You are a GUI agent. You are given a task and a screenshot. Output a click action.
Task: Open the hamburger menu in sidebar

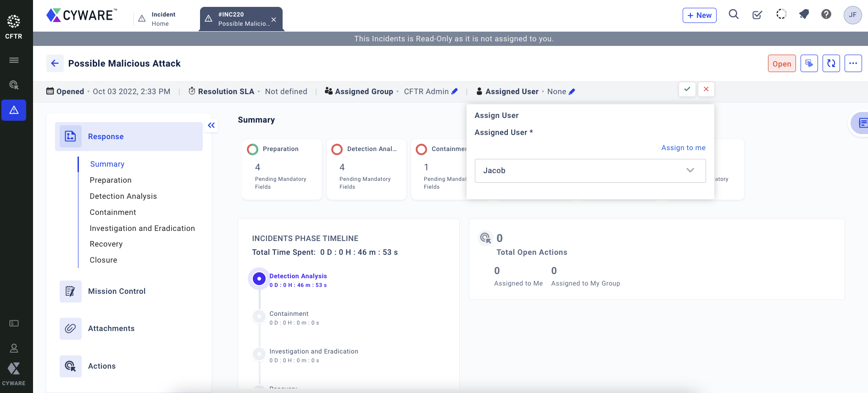(14, 60)
